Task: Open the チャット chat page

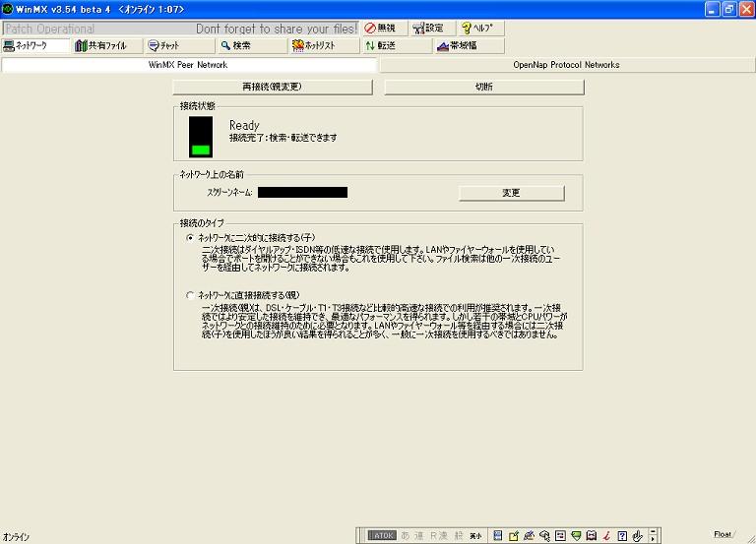Action: click(179, 45)
